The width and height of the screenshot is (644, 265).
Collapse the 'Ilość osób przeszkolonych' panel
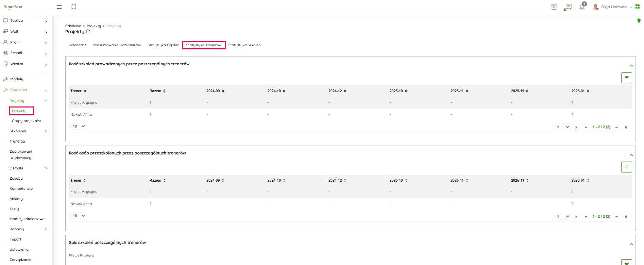(631, 155)
